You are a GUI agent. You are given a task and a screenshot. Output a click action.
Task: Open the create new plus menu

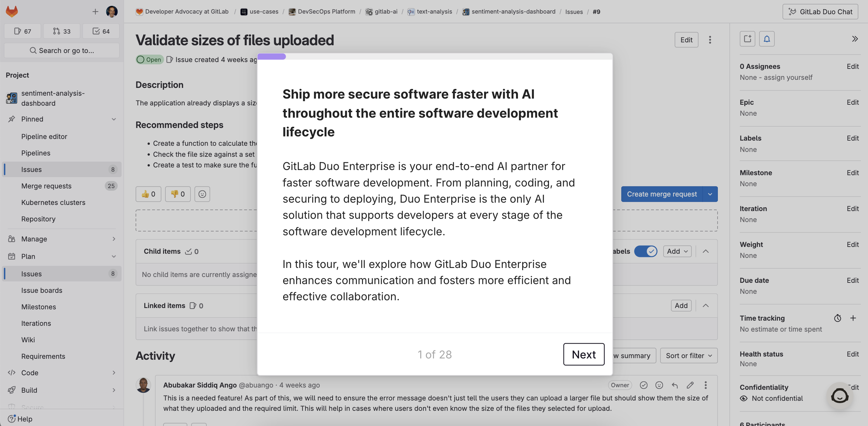pos(95,12)
